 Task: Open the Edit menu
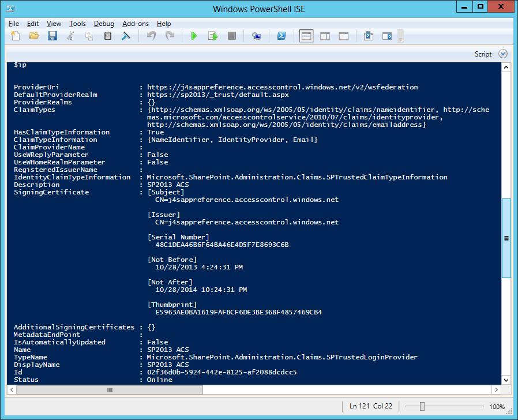point(33,24)
